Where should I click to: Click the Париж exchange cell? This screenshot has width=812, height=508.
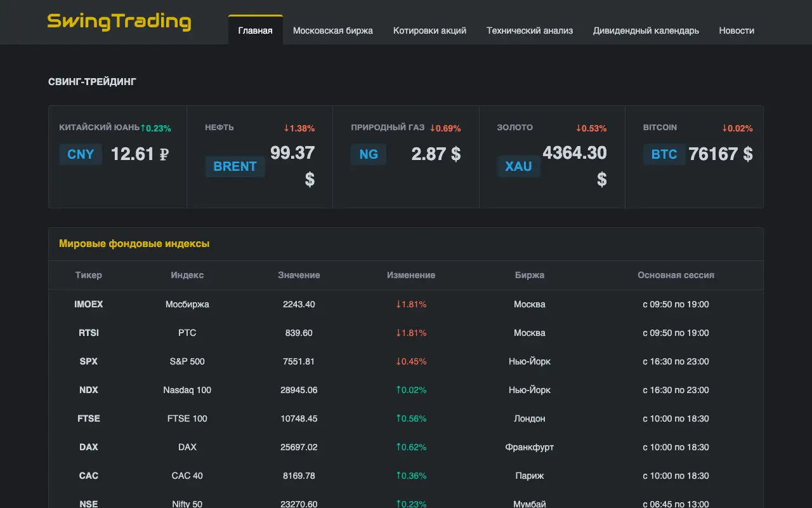(530, 476)
